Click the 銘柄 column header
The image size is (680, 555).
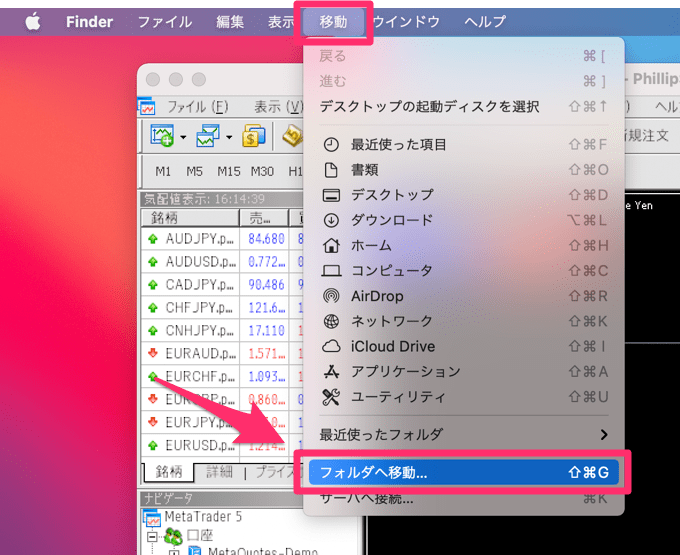190,218
